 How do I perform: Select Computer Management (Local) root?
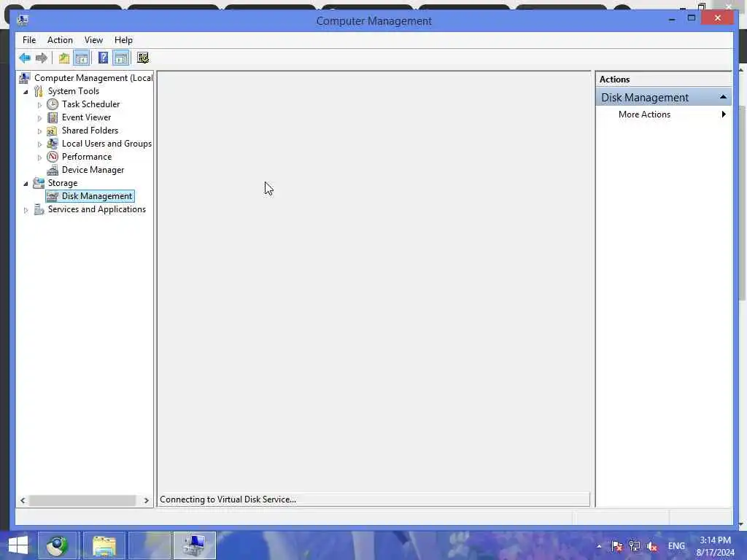[93, 77]
